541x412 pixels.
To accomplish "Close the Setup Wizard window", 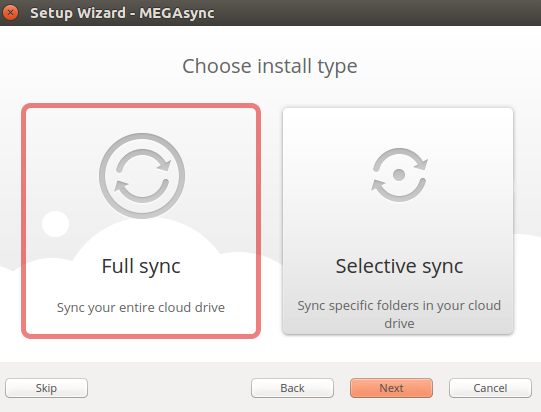I will pyautogui.click(x=10, y=13).
